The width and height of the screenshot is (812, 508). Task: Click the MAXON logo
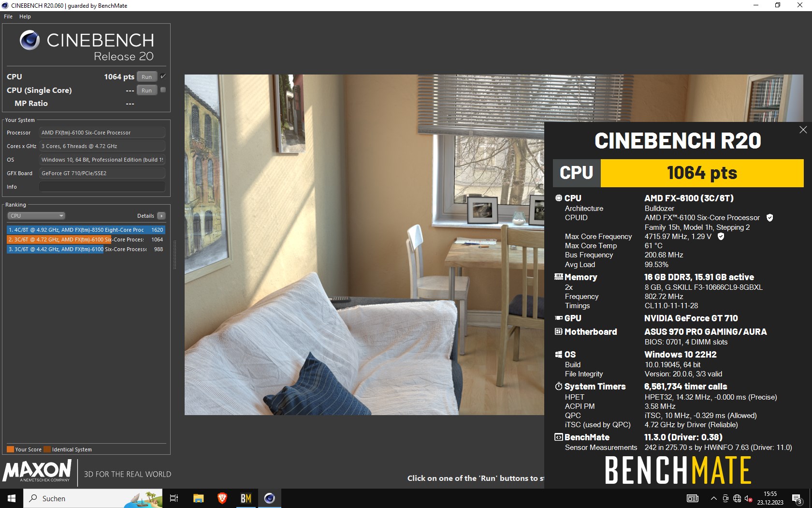click(x=37, y=471)
